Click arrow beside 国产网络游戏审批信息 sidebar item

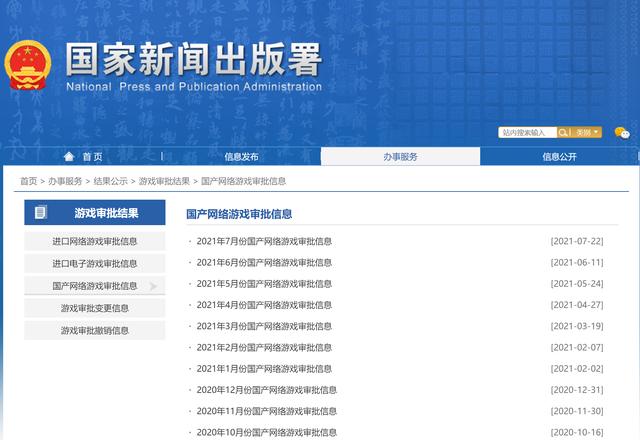tap(153, 286)
